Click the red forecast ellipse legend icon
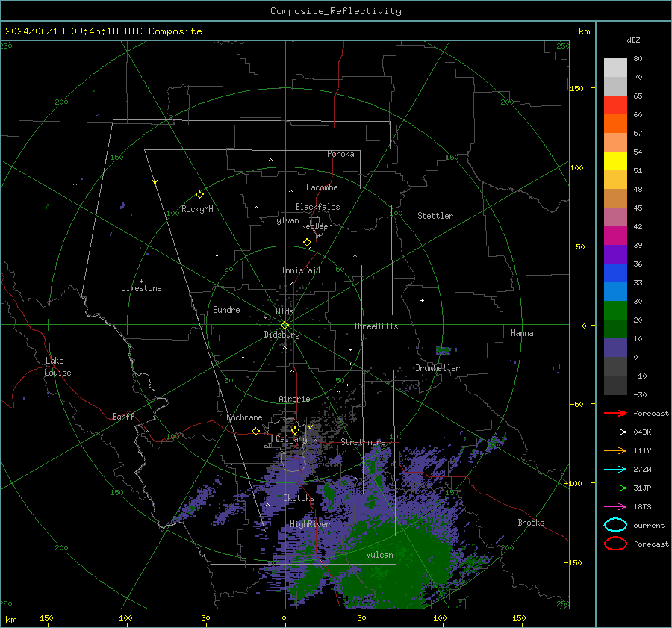 point(615,544)
